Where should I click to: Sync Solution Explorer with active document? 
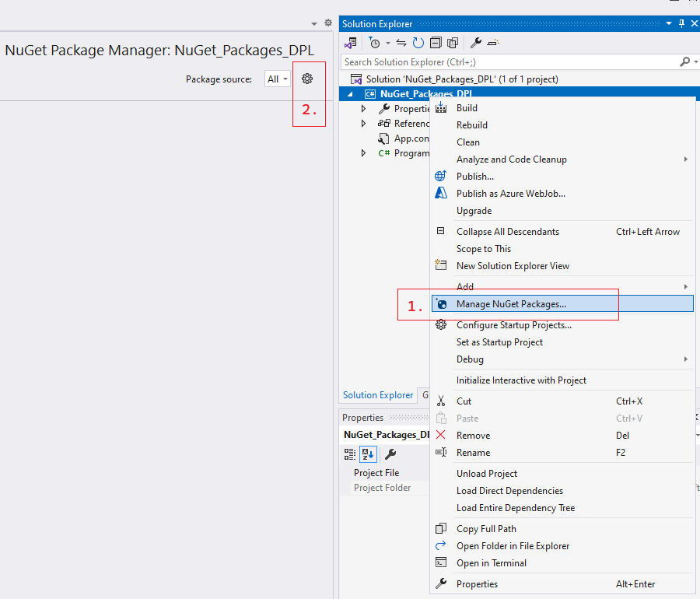(x=401, y=43)
